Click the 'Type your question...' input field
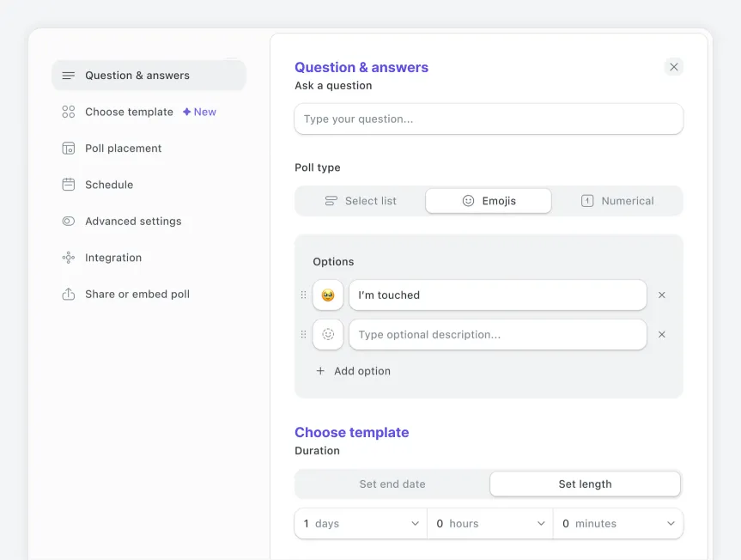741x560 pixels. click(x=489, y=119)
